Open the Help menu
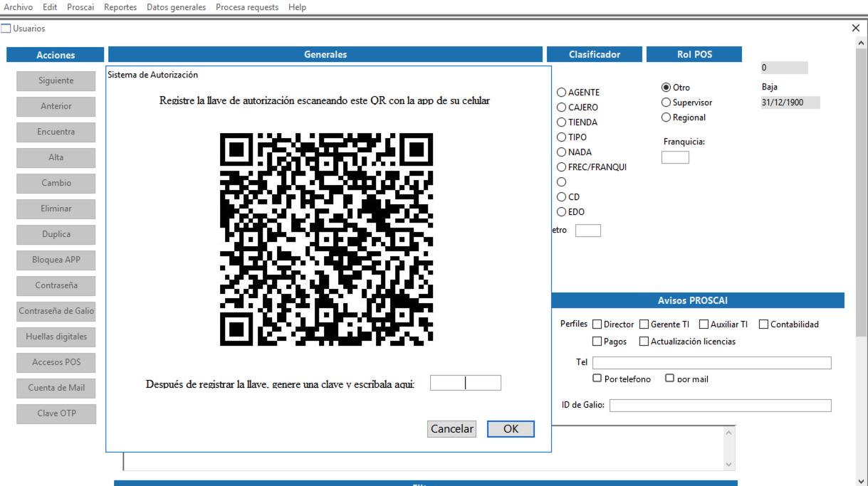Viewport: 868px width, 486px height. [298, 7]
